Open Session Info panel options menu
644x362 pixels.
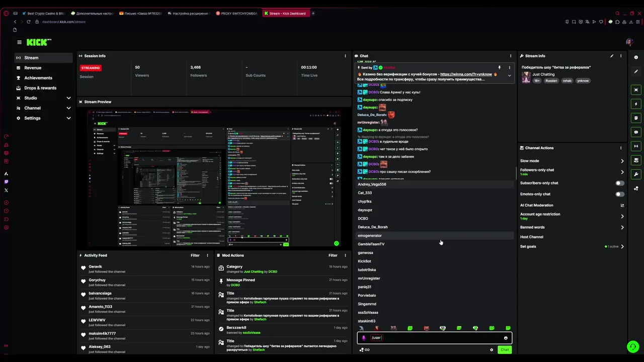click(345, 56)
